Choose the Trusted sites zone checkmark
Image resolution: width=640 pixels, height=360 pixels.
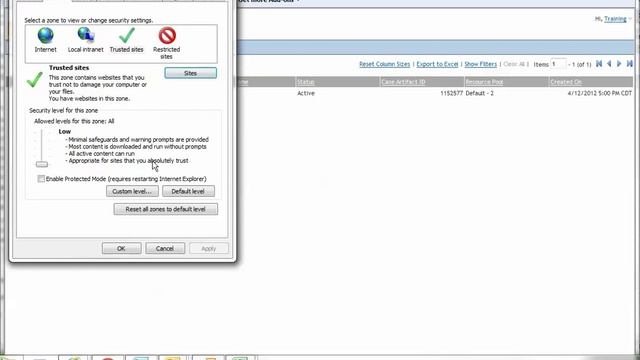[127, 36]
